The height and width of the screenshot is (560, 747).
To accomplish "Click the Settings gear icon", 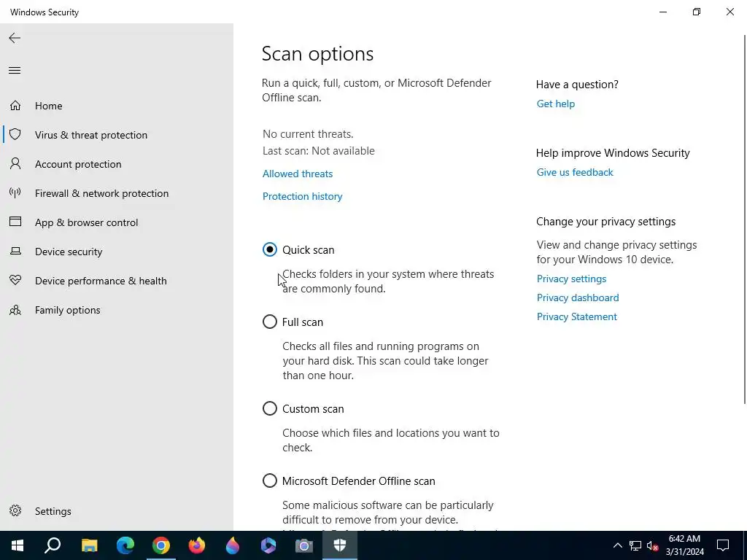I will point(15,510).
